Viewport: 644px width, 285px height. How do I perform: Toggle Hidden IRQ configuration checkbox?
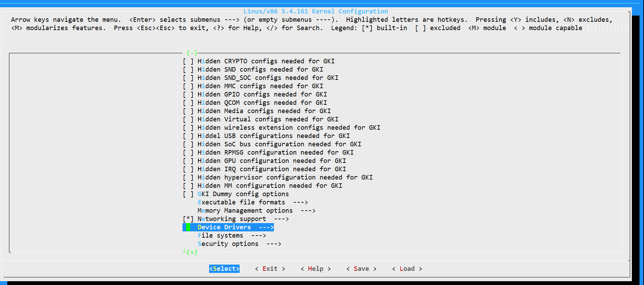click(188, 169)
